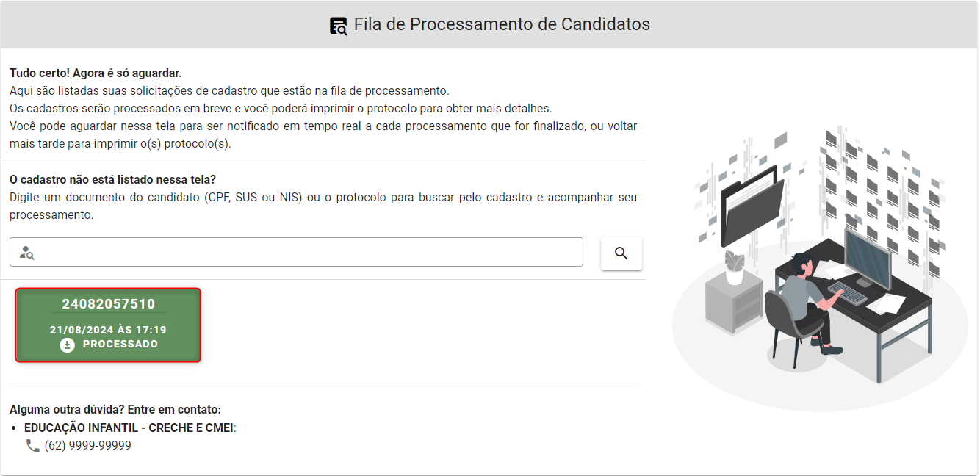Click the monitor in the desk illustration
The width and height of the screenshot is (980, 476).
tap(867, 259)
